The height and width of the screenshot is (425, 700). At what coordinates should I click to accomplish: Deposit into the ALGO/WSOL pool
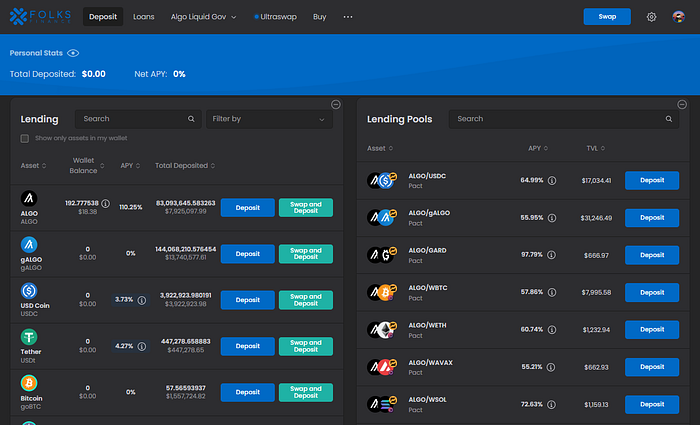point(652,404)
